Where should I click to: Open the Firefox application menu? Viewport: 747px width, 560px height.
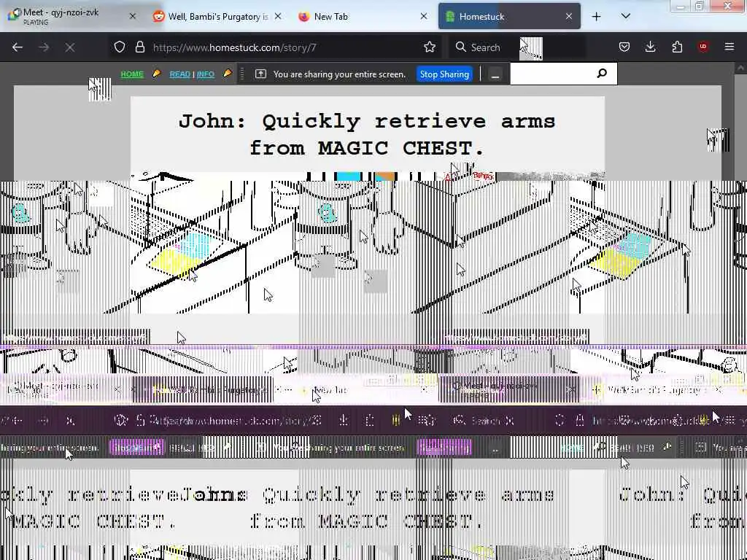[729, 47]
